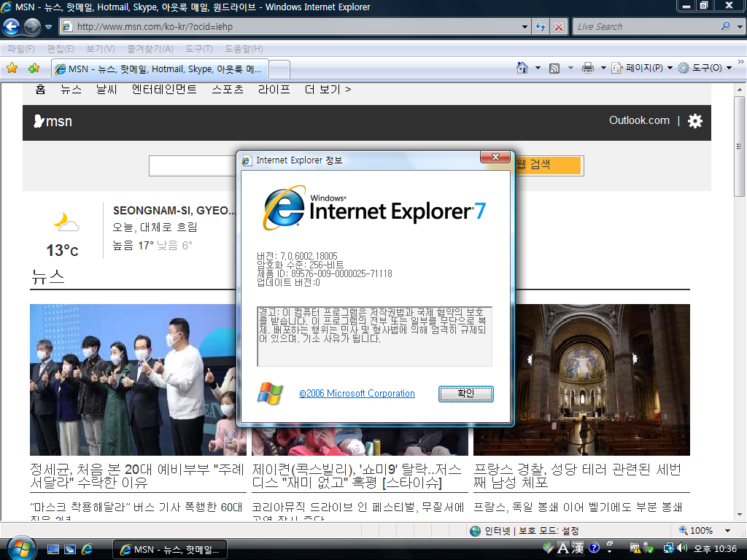Click the browser Forward arrow button
Screen dimensions: 747x560
pos(32,27)
